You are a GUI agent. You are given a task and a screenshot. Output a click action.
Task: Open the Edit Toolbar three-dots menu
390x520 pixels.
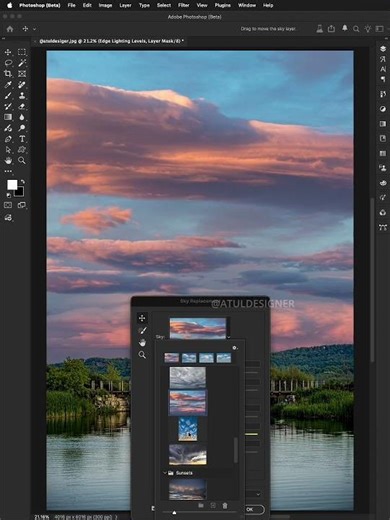(x=8, y=171)
